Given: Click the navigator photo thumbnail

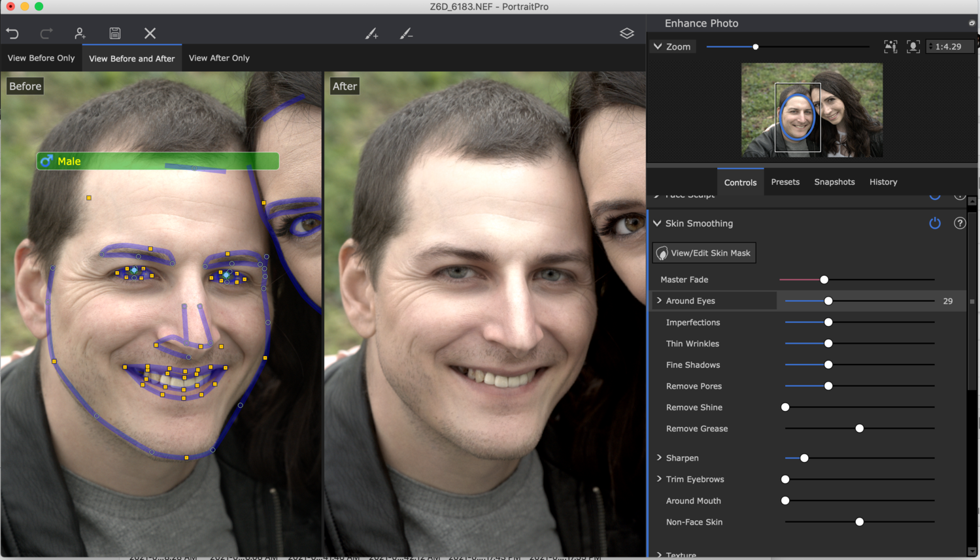Looking at the screenshot, I should coord(812,110).
